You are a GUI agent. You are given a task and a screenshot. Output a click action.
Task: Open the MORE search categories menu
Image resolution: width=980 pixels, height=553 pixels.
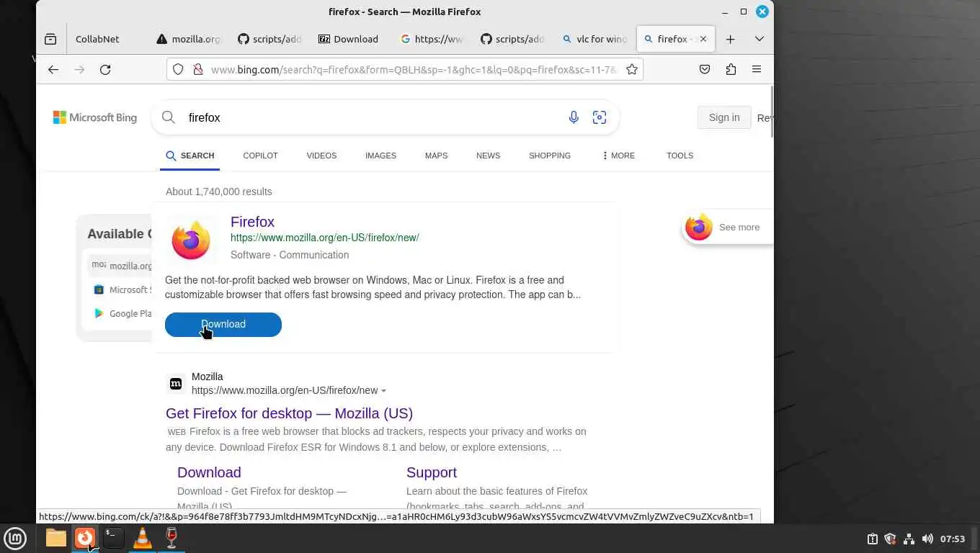[x=618, y=156]
